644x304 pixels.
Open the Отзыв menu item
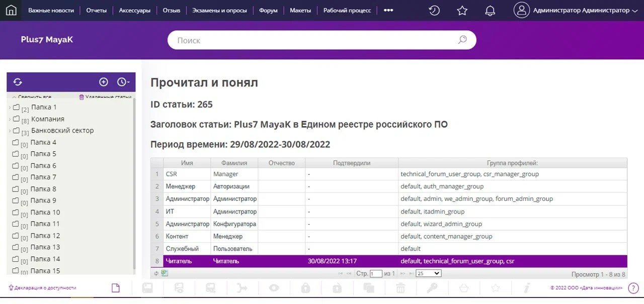click(172, 10)
